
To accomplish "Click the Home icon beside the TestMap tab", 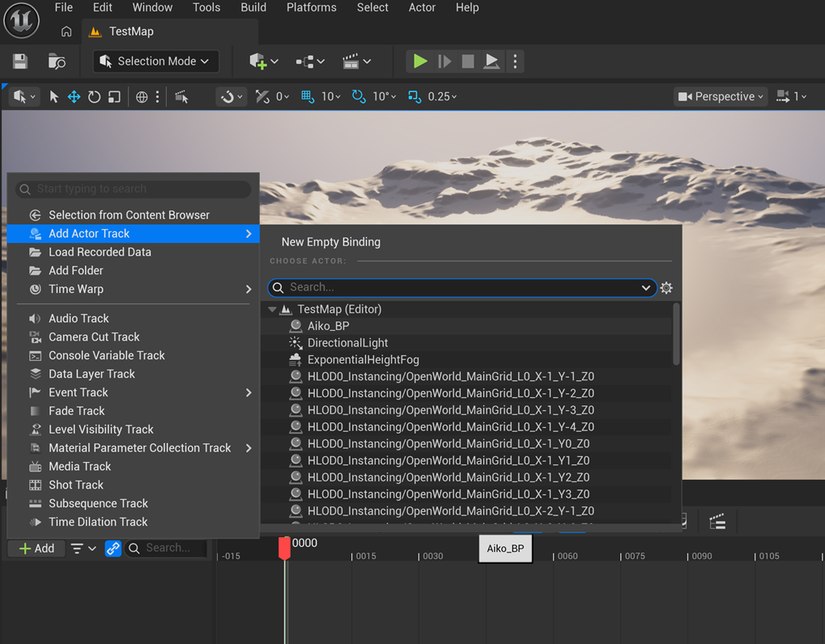I will (66, 32).
